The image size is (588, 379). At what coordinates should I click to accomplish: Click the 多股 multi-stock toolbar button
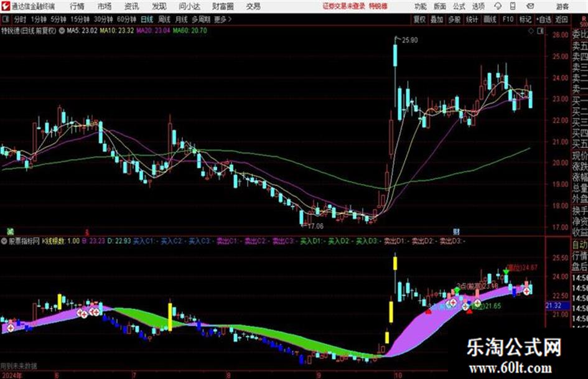454,19
